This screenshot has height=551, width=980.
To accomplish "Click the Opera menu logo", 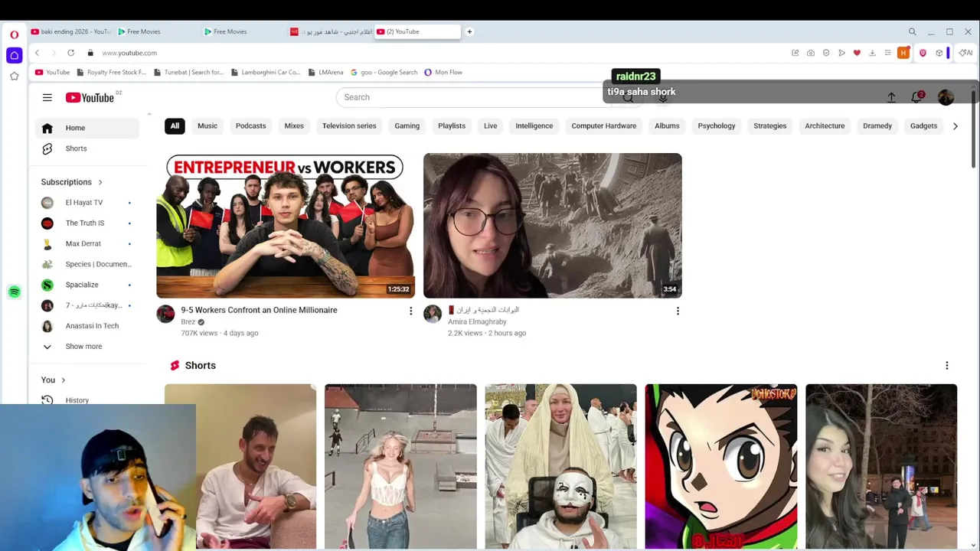I will (14, 34).
